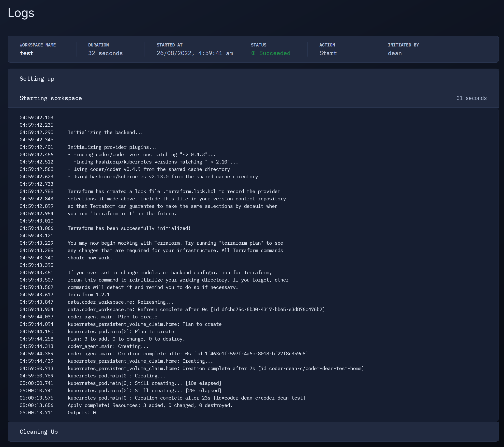Expand the Cleaning Up section

point(253,432)
